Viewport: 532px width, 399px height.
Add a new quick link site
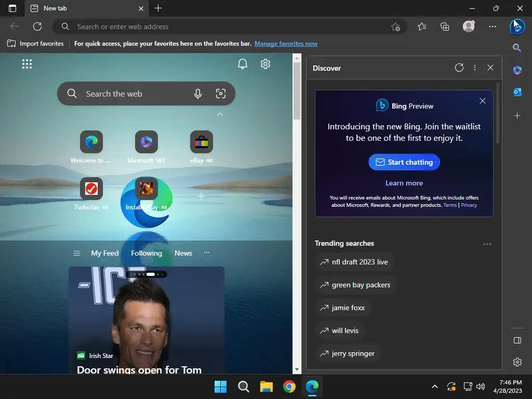pyautogui.click(x=201, y=196)
